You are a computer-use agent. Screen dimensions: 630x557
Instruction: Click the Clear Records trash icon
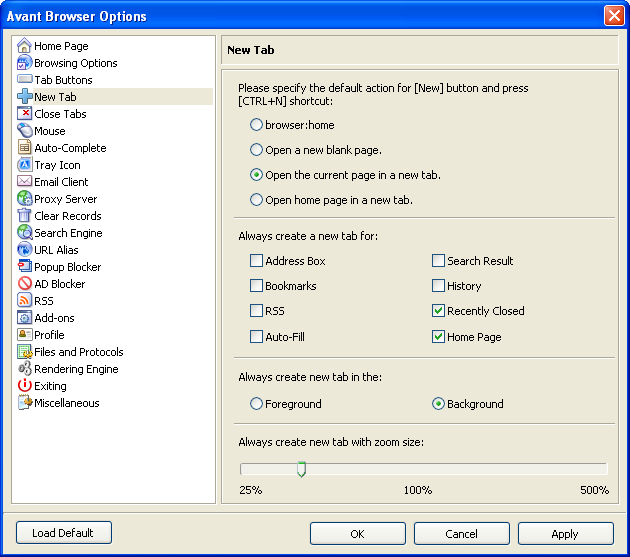pyautogui.click(x=24, y=215)
